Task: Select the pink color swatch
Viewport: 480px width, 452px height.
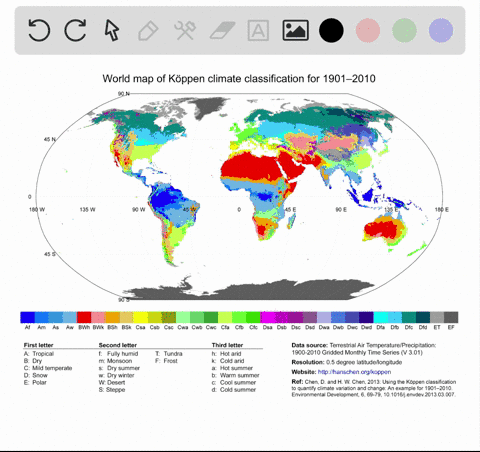Action: tap(368, 30)
